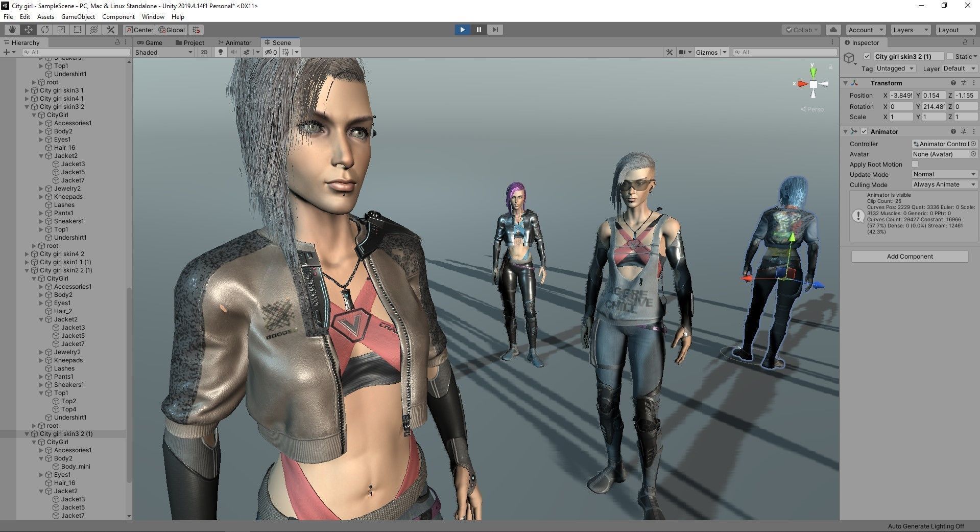Toggle the Global handle rotation button

pos(172,30)
